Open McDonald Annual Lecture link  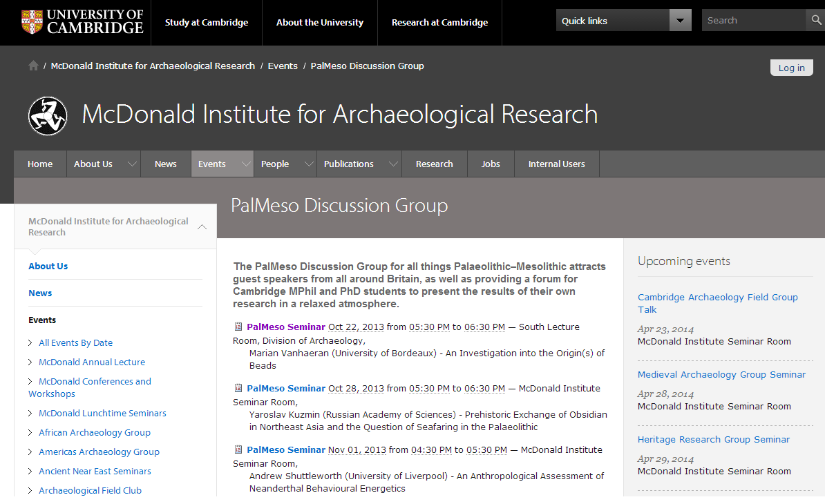pos(92,362)
